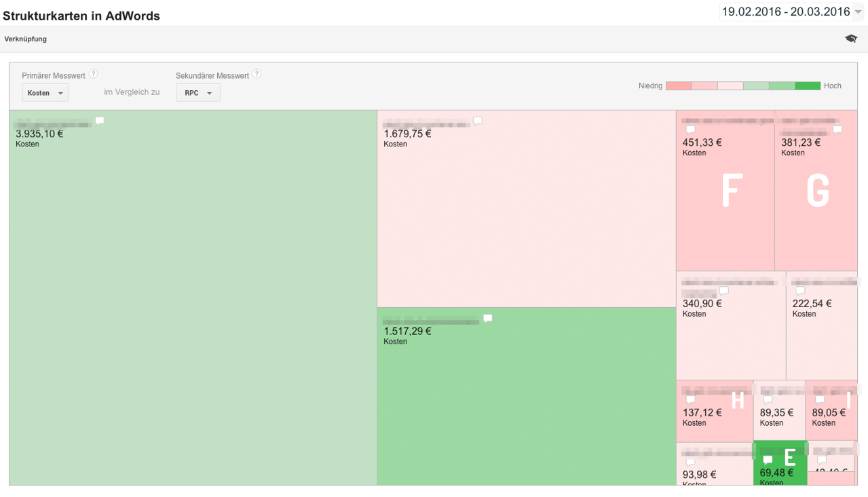Click comment icon in 1.679,75 € tile

[478, 121]
